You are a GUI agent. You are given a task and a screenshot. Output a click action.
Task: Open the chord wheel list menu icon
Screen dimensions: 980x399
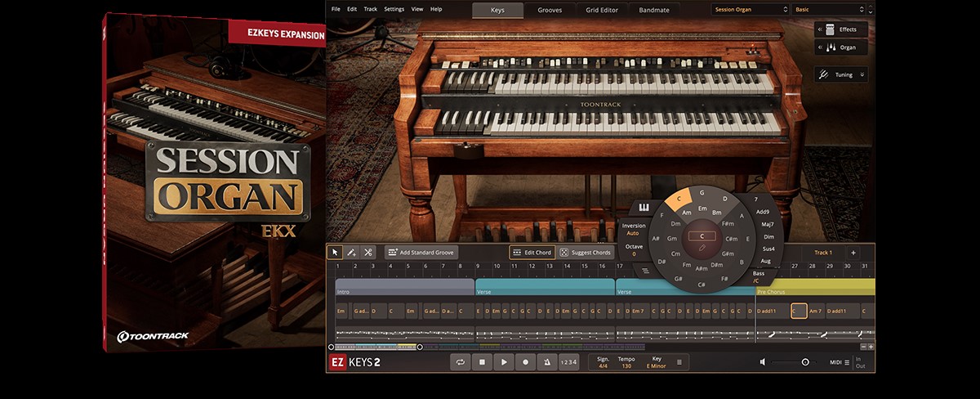click(645, 270)
